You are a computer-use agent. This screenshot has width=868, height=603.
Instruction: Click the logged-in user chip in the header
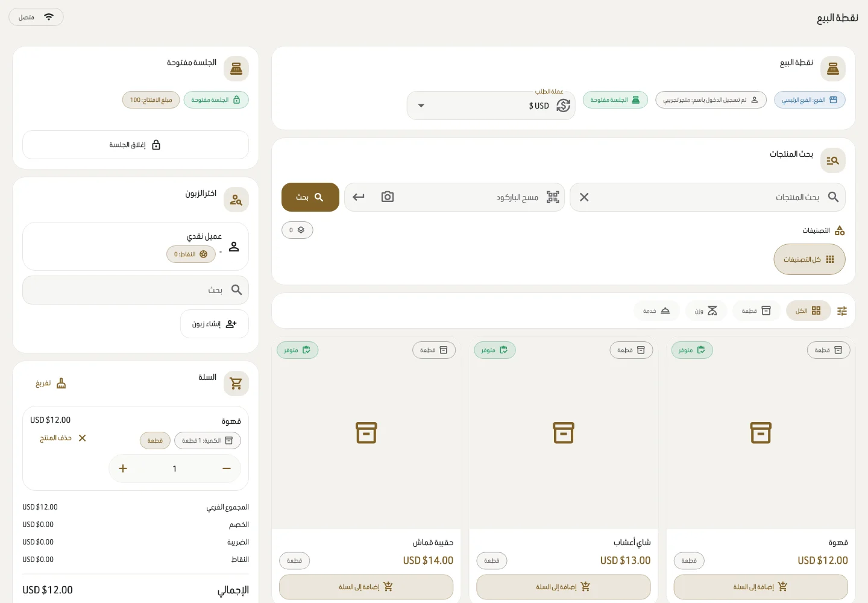coord(711,100)
